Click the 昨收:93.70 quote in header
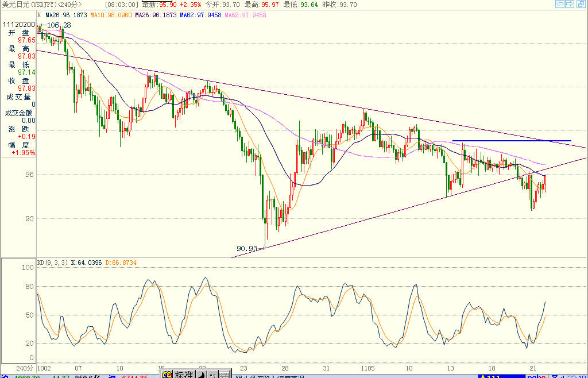Screen dimensions: 588x378 pos(339,5)
